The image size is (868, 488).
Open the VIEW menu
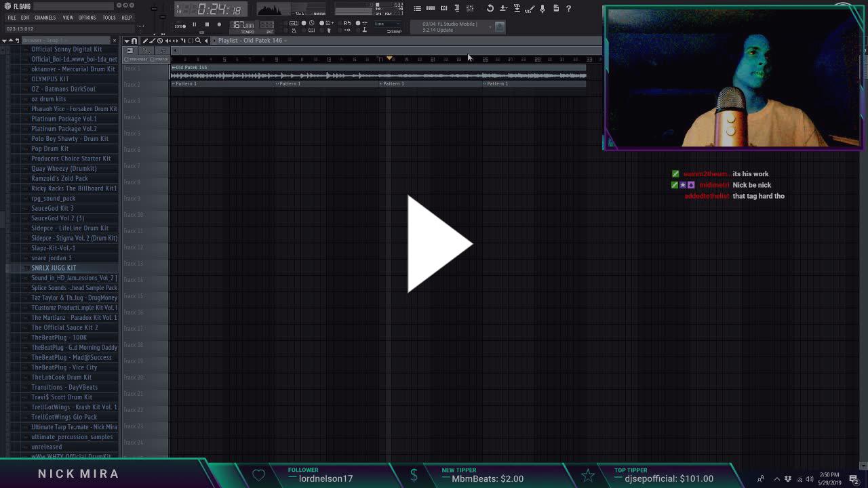coord(68,18)
